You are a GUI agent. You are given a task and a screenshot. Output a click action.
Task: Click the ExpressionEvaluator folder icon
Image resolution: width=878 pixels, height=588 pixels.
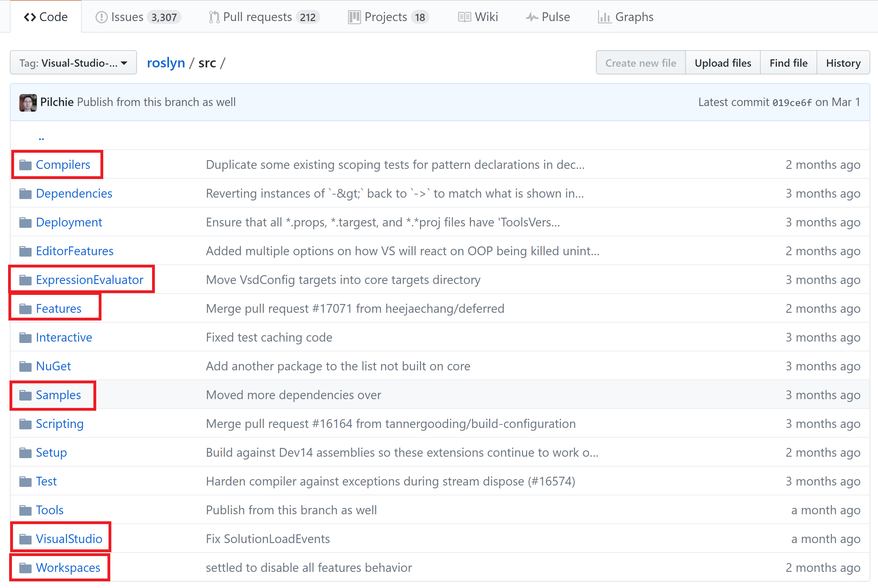[25, 280]
